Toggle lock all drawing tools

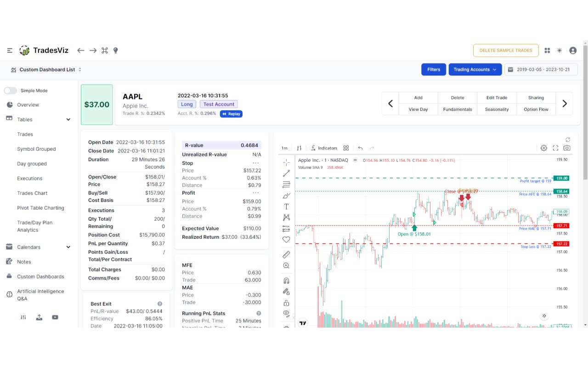tap(286, 303)
